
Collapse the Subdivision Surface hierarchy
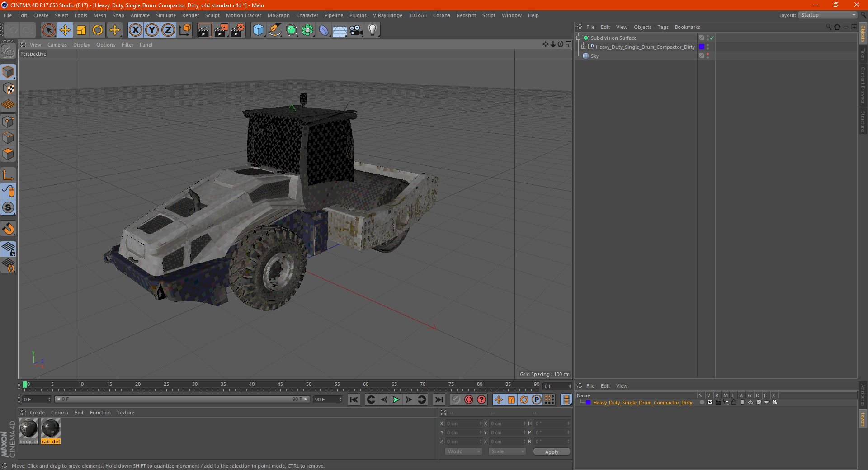pos(578,38)
